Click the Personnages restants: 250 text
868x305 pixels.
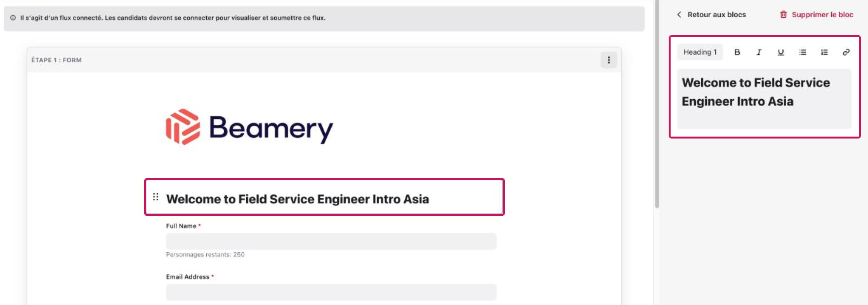206,255
